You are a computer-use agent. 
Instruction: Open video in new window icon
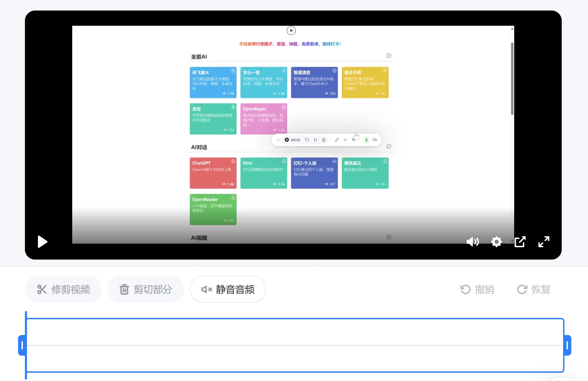click(520, 241)
